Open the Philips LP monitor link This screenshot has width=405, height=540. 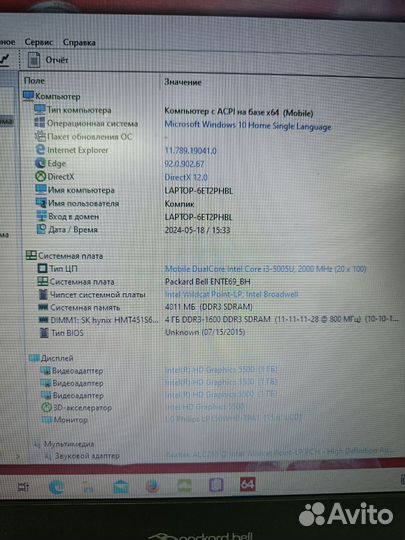click(233, 418)
